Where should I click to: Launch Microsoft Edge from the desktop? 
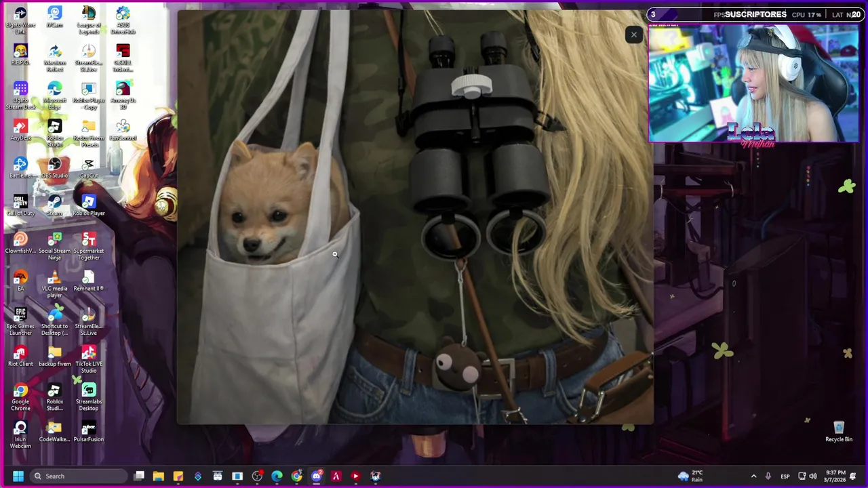pos(55,96)
